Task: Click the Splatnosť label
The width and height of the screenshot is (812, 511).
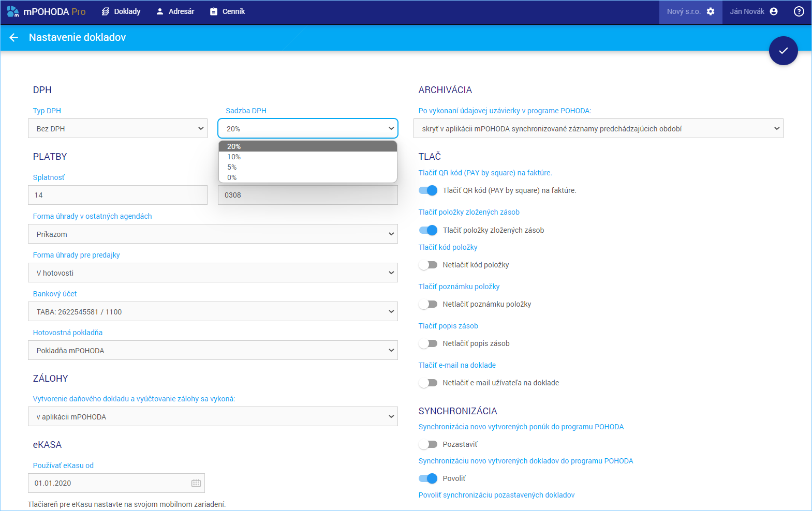Action: 49,177
